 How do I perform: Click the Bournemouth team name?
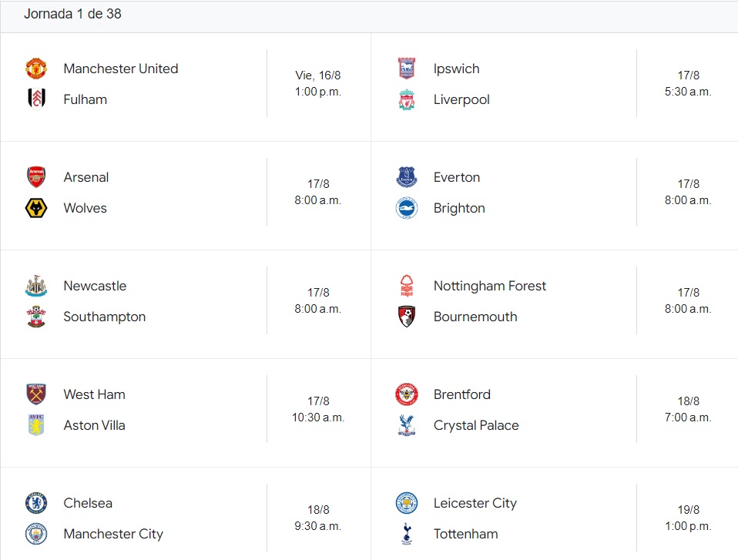tap(475, 317)
